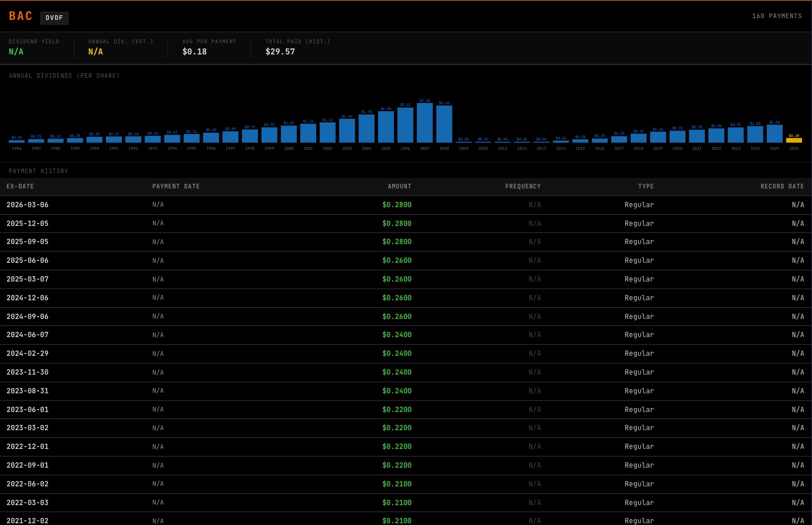Click the 2000 bar in the dividends chart
The width and height of the screenshot is (812, 525).
click(x=289, y=134)
